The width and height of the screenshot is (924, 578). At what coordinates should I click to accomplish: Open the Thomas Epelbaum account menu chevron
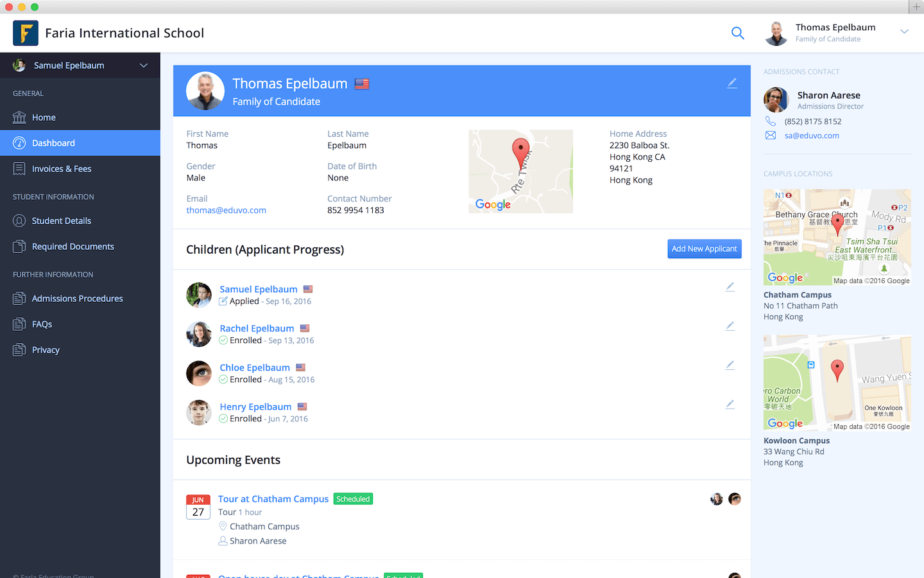coord(904,31)
